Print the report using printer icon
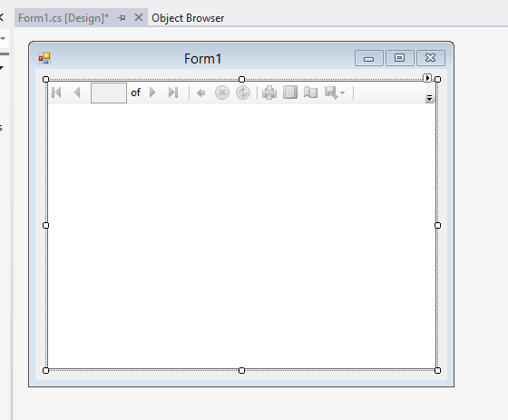The image size is (508, 420). pyautogui.click(x=269, y=93)
